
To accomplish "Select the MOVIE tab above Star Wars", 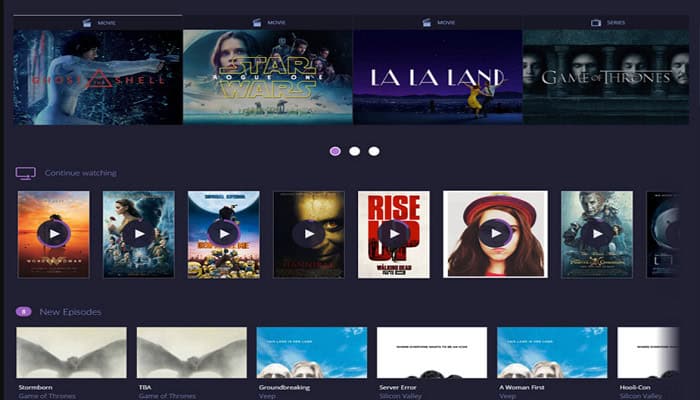I will pos(268,23).
